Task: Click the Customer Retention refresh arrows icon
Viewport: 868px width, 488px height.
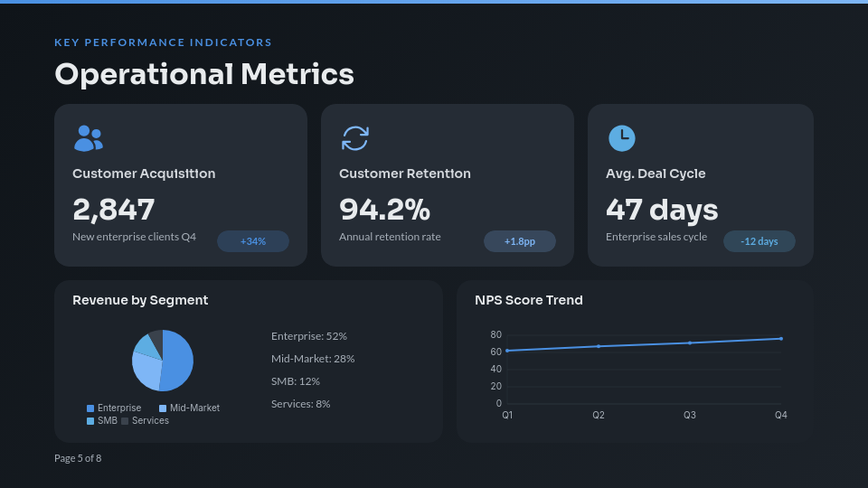Action: 354,138
